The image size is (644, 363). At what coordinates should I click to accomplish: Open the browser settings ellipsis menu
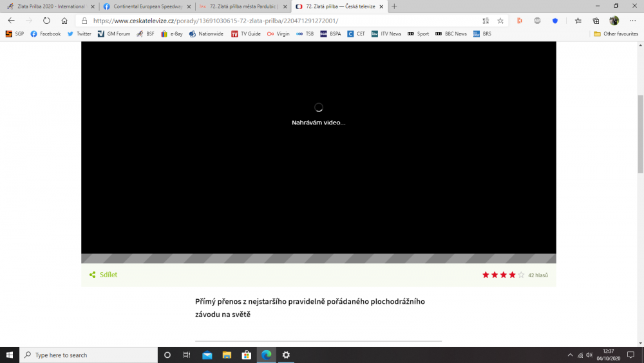632,21
